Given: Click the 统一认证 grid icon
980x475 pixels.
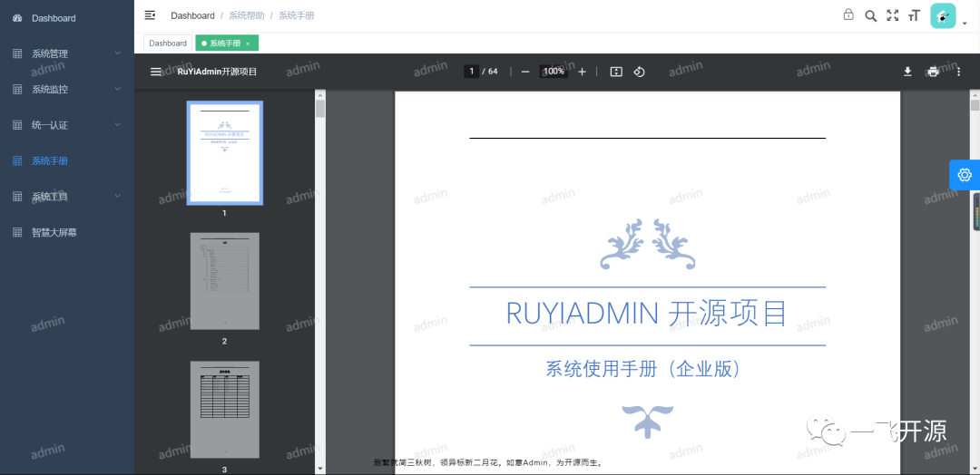Looking at the screenshot, I should 17,125.
